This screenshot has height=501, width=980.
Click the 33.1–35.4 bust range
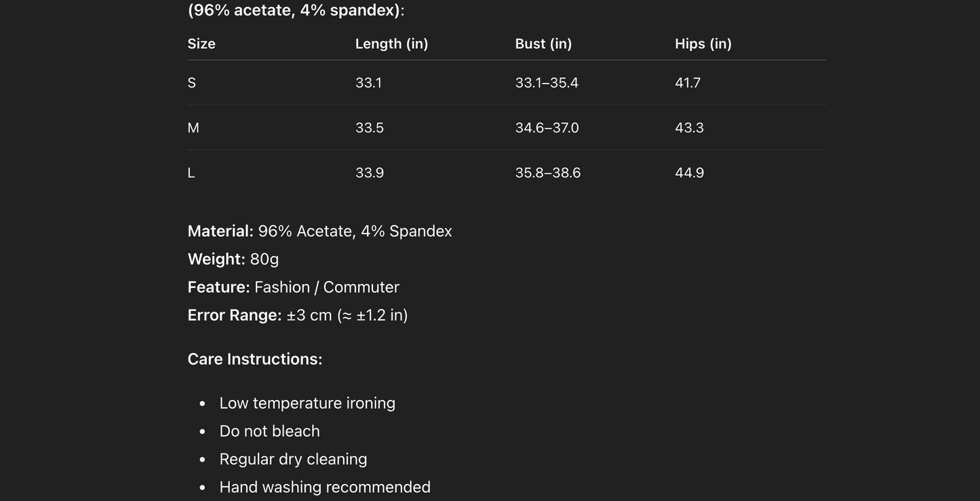(x=547, y=83)
